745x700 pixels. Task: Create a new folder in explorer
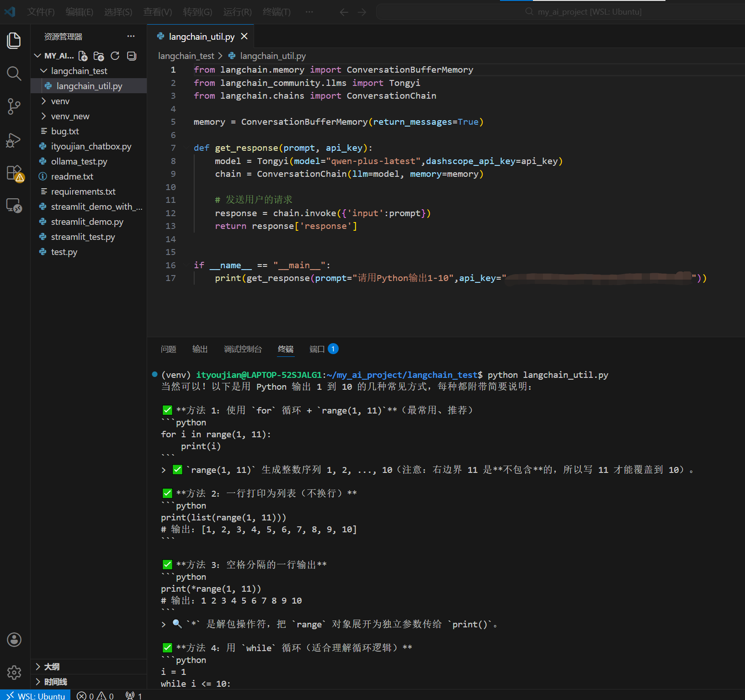99,56
